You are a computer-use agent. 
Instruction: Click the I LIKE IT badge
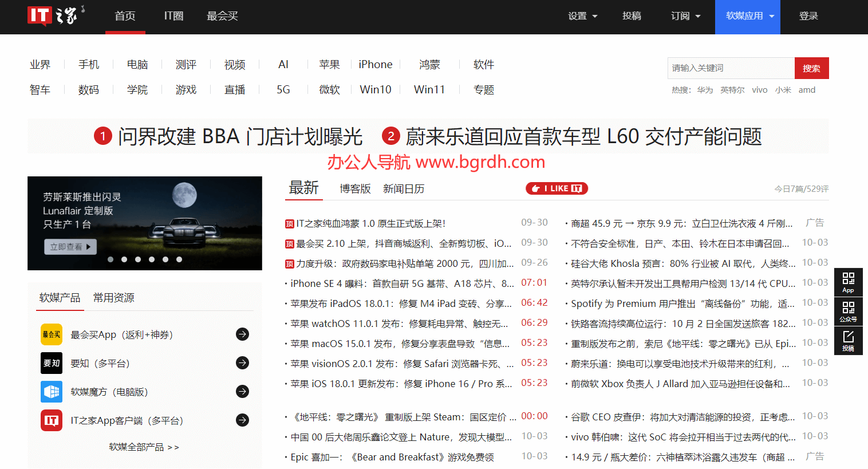tap(557, 188)
